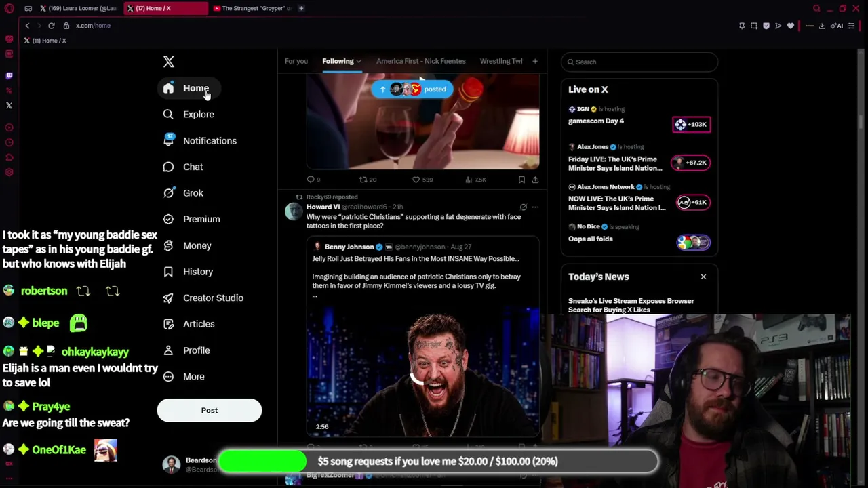Open the browser AI assistant button
The height and width of the screenshot is (488, 868).
click(x=837, y=26)
